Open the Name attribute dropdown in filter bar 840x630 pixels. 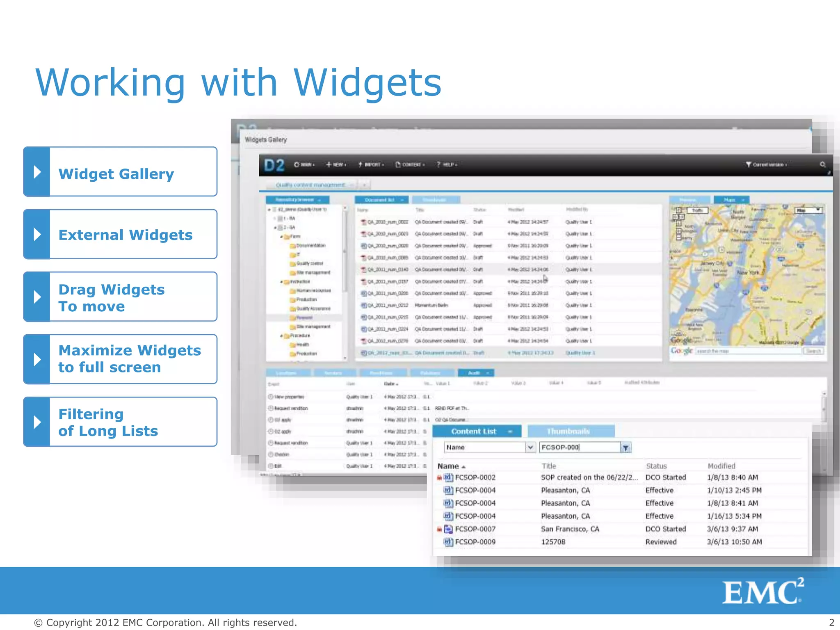click(x=530, y=447)
